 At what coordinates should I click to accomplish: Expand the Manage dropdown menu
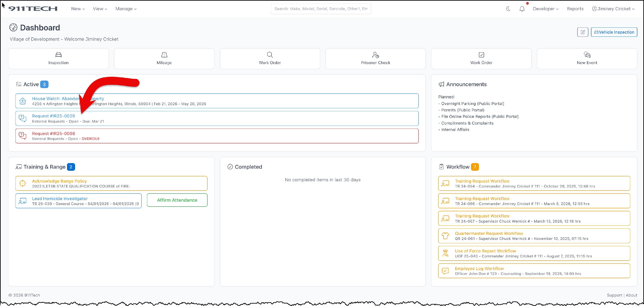point(126,9)
